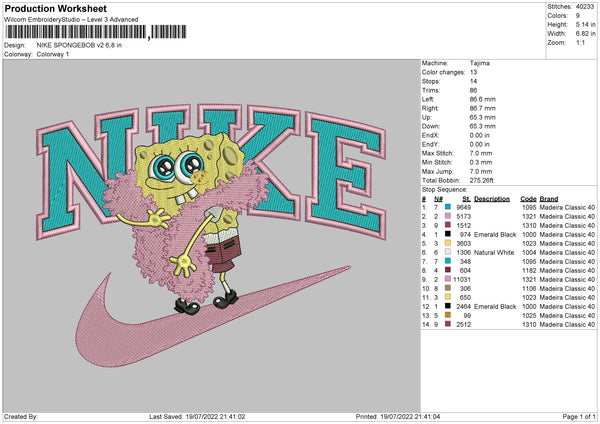Click the purple swatch beside stitch count 2512
Viewport: 600px width, 424px height.
[448, 324]
